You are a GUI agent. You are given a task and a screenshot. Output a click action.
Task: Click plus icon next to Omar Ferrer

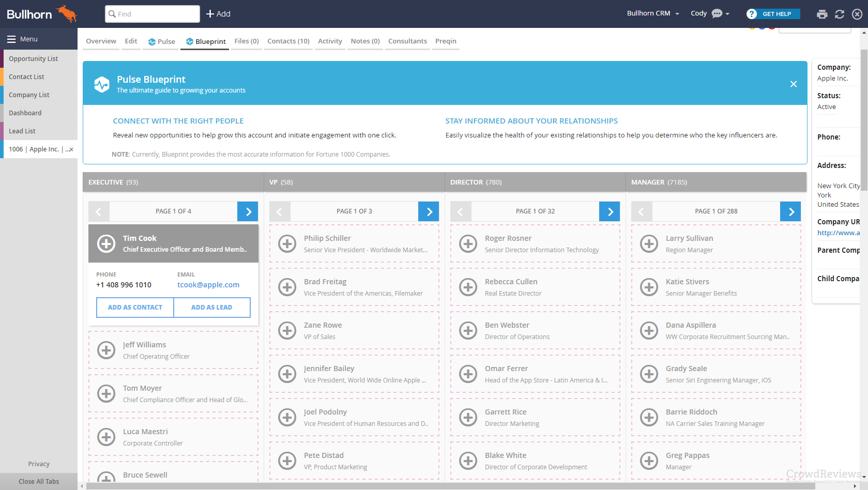pos(468,374)
